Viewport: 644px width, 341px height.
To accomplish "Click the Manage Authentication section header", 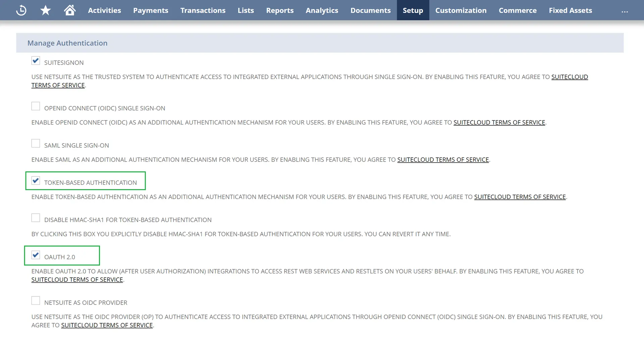I will [x=320, y=43].
